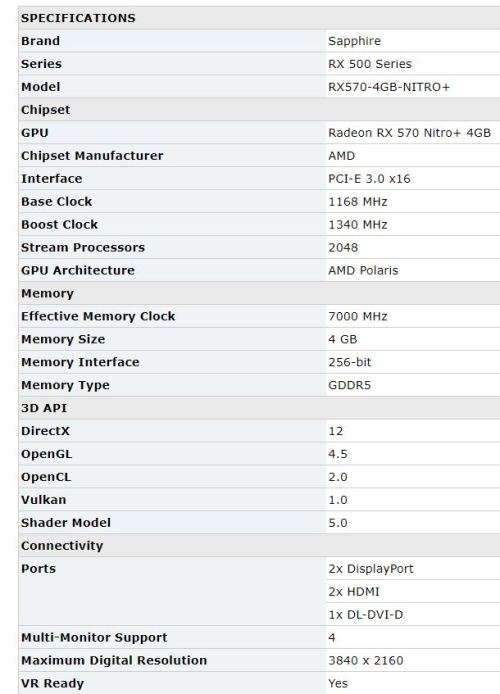Select the 7000 MHz memory clock value

coord(358,316)
